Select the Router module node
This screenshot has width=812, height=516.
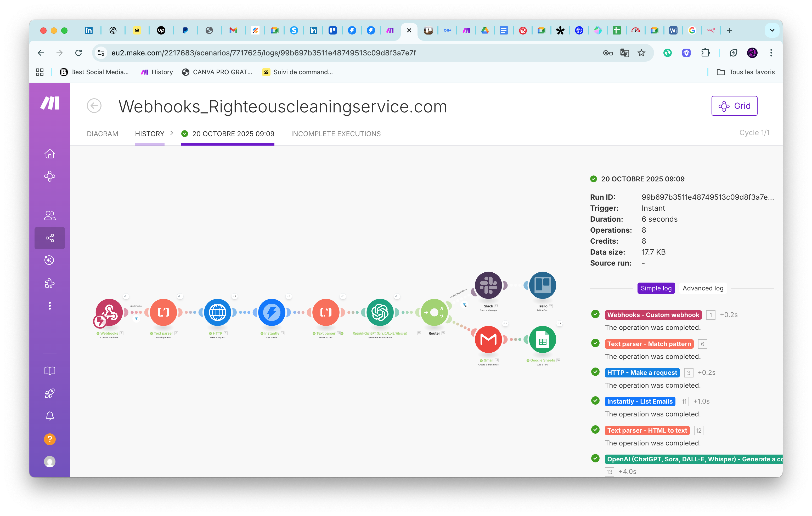pyautogui.click(x=434, y=312)
